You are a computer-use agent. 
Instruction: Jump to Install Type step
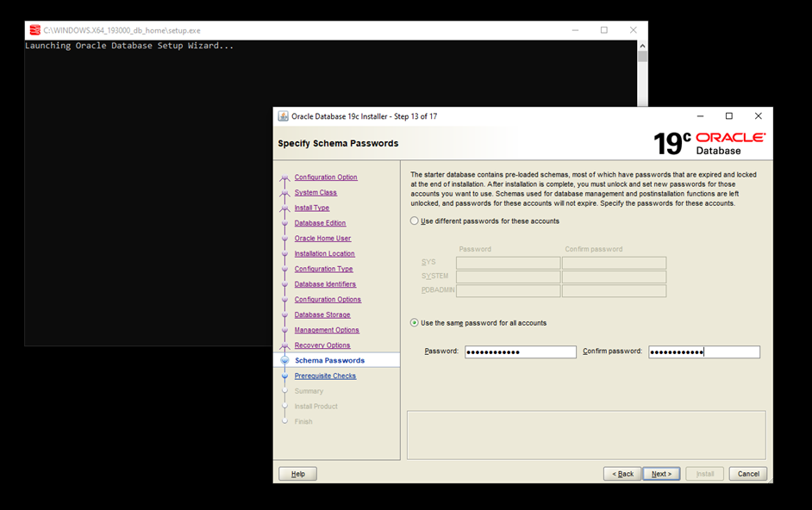tap(311, 208)
